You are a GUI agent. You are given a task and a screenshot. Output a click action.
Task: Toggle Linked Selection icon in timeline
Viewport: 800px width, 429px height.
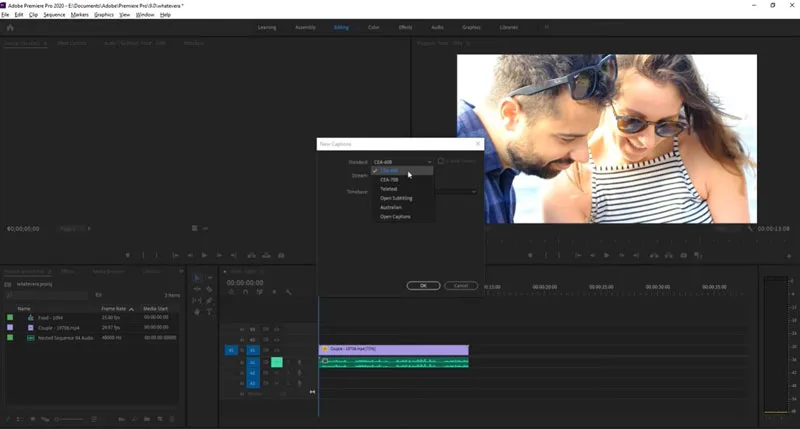coord(260,292)
